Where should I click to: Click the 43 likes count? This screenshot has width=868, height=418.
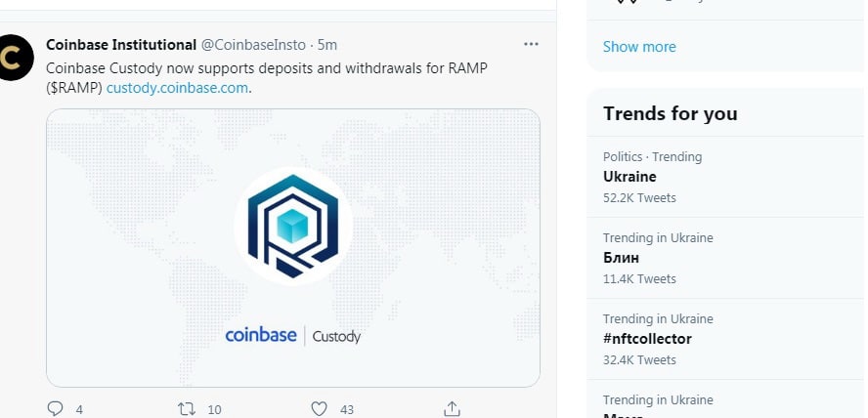[347, 410]
